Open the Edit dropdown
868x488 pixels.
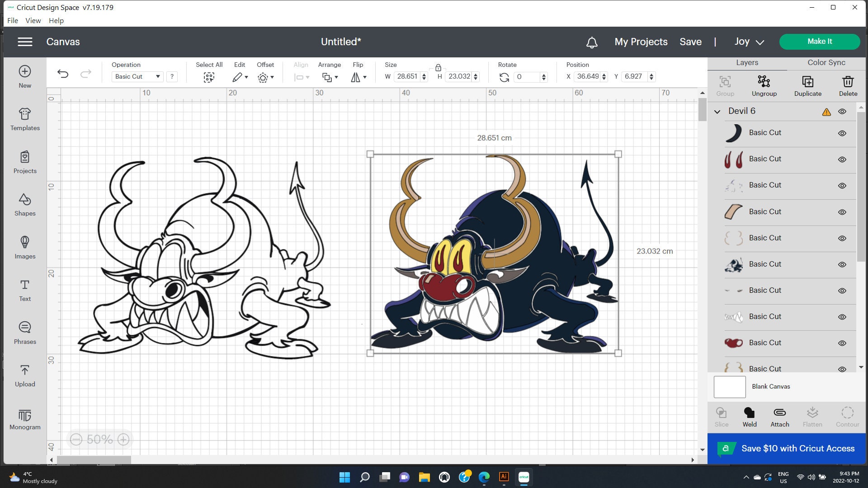click(240, 78)
